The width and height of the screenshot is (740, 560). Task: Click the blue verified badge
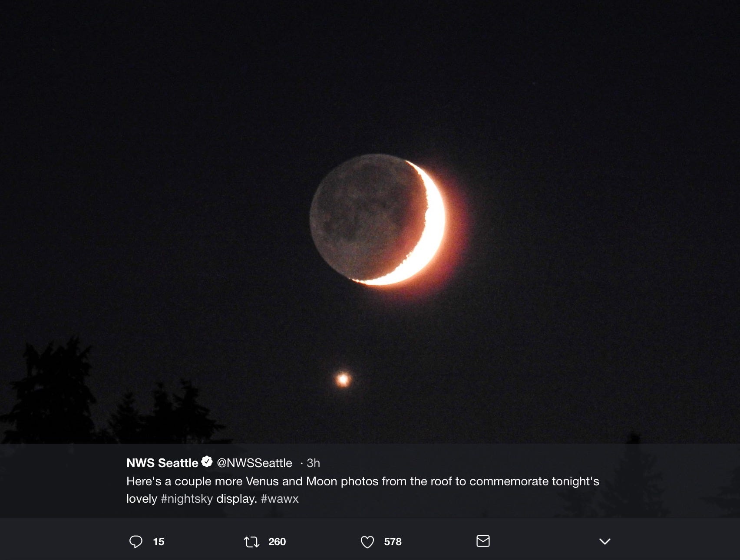click(207, 462)
